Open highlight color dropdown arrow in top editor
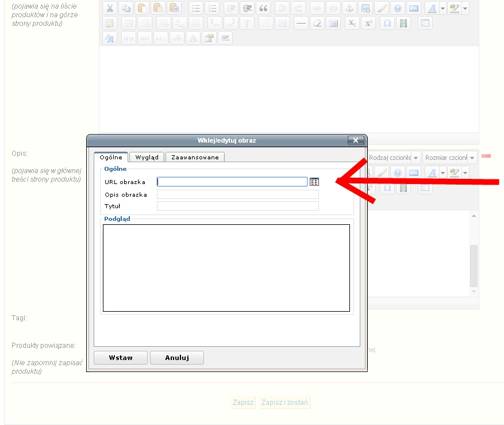This screenshot has width=504, height=425. [465, 9]
